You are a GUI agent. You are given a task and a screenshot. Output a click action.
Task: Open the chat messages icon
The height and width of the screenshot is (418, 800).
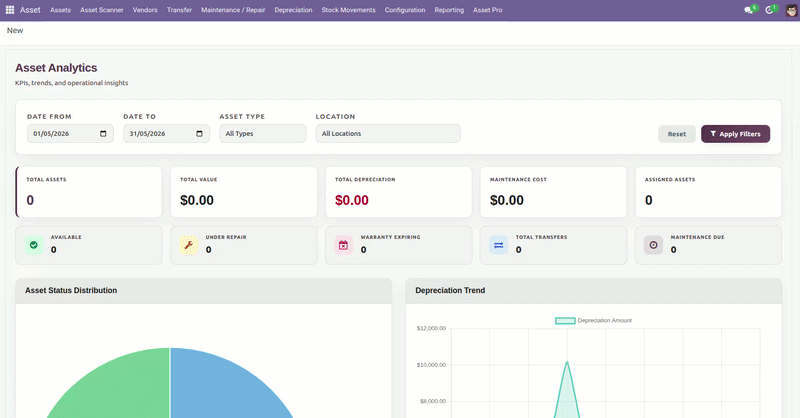748,10
